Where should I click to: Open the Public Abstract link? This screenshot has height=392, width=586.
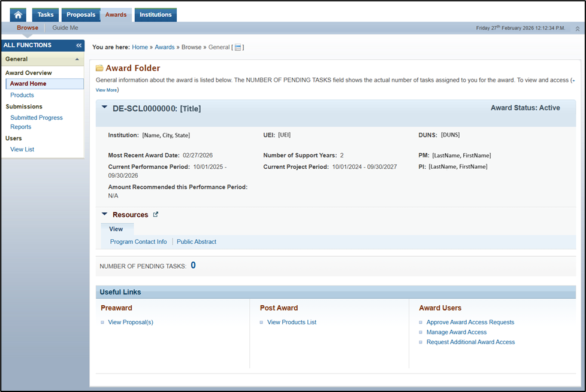point(197,242)
